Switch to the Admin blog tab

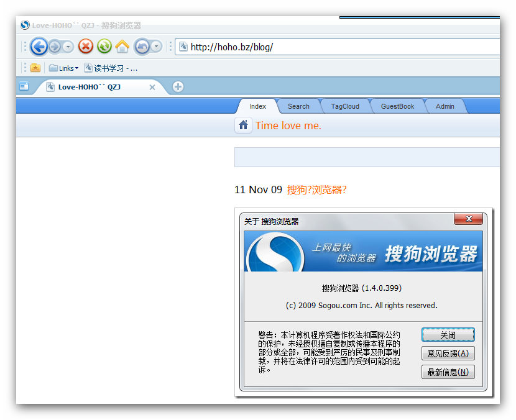(445, 106)
